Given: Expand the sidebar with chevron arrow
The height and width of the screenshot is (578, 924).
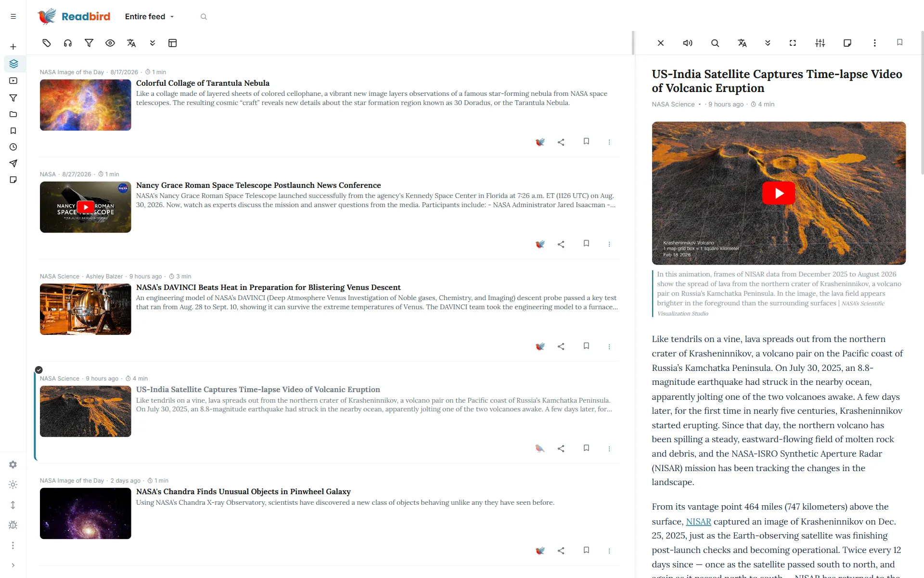Looking at the screenshot, I should click(13, 565).
